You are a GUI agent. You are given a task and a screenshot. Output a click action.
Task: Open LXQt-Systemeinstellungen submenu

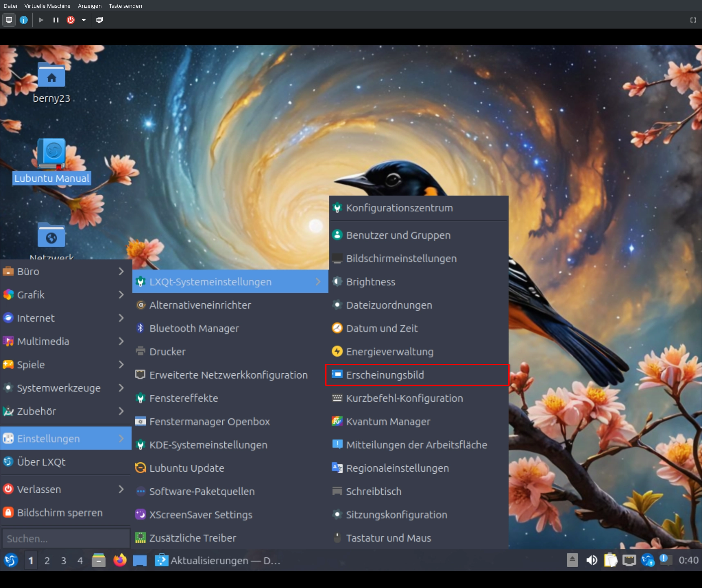(230, 282)
